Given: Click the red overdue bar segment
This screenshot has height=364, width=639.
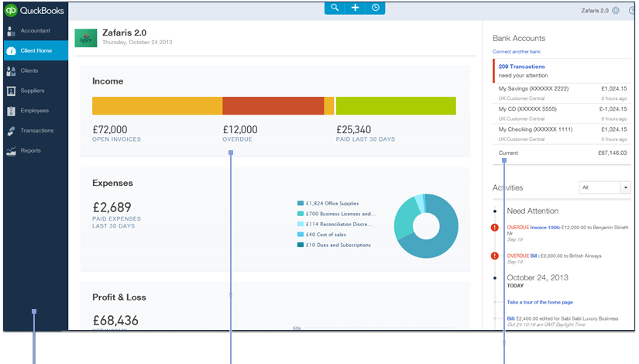Looking at the screenshot, I should point(273,105).
